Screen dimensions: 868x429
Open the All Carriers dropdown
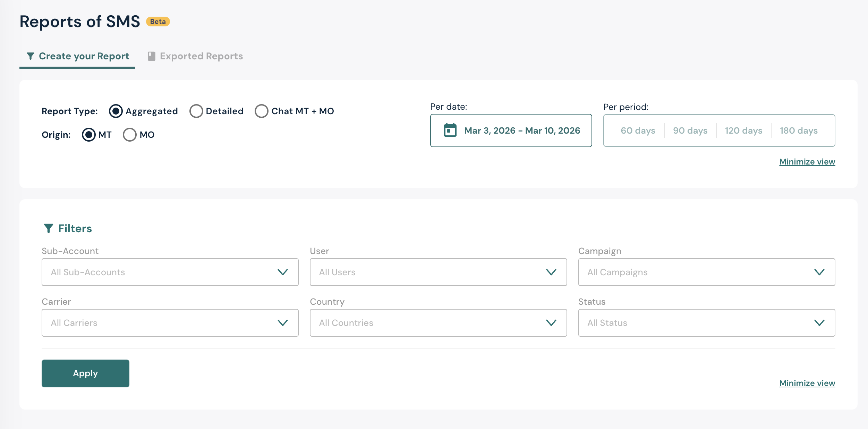click(x=170, y=323)
